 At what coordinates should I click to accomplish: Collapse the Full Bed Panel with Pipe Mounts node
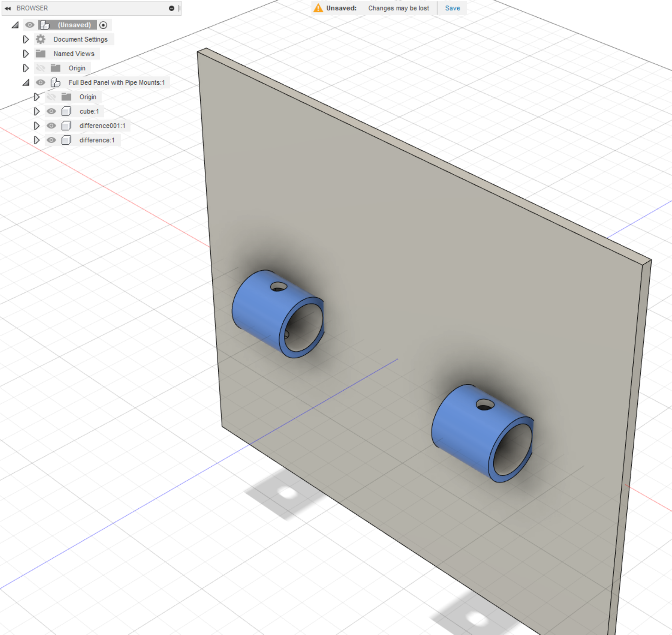(x=26, y=82)
